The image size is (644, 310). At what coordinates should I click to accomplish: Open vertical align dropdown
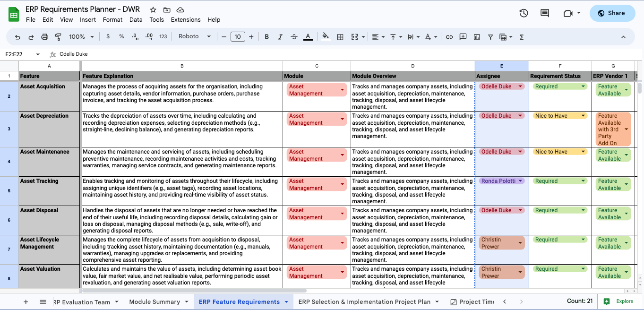click(x=396, y=37)
